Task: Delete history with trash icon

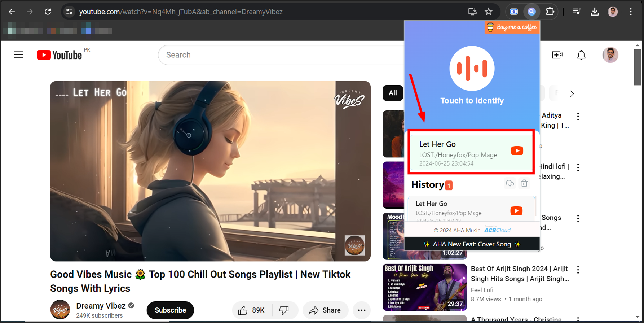Action: (524, 183)
